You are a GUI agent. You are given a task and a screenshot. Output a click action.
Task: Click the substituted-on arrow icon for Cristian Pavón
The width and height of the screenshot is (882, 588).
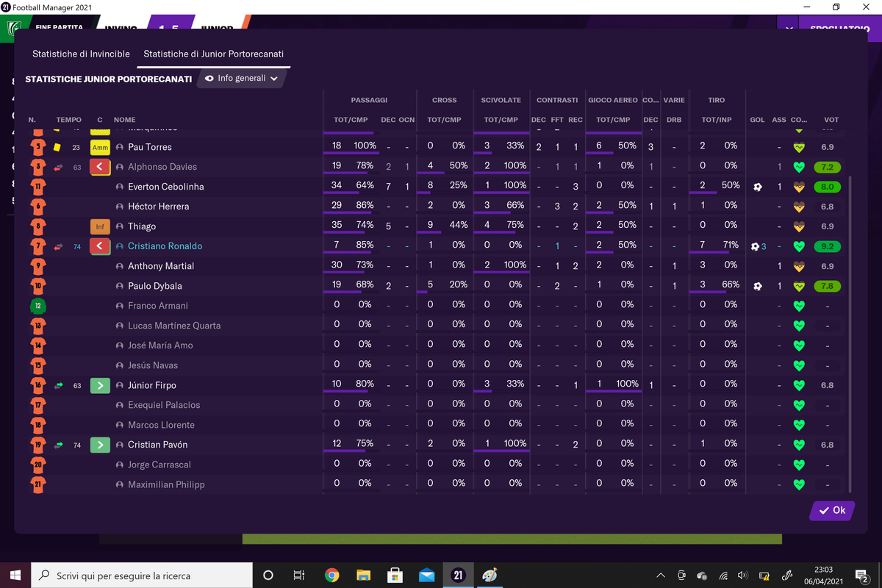click(100, 445)
